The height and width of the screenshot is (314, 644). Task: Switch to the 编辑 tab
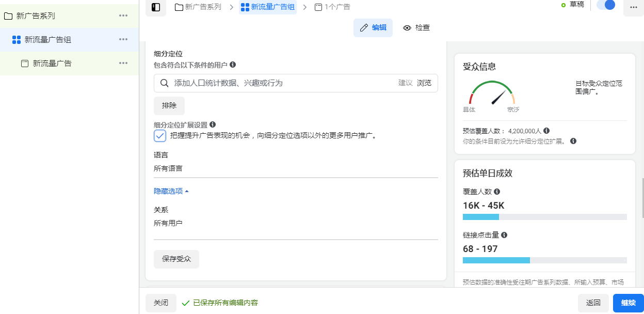[x=373, y=28]
